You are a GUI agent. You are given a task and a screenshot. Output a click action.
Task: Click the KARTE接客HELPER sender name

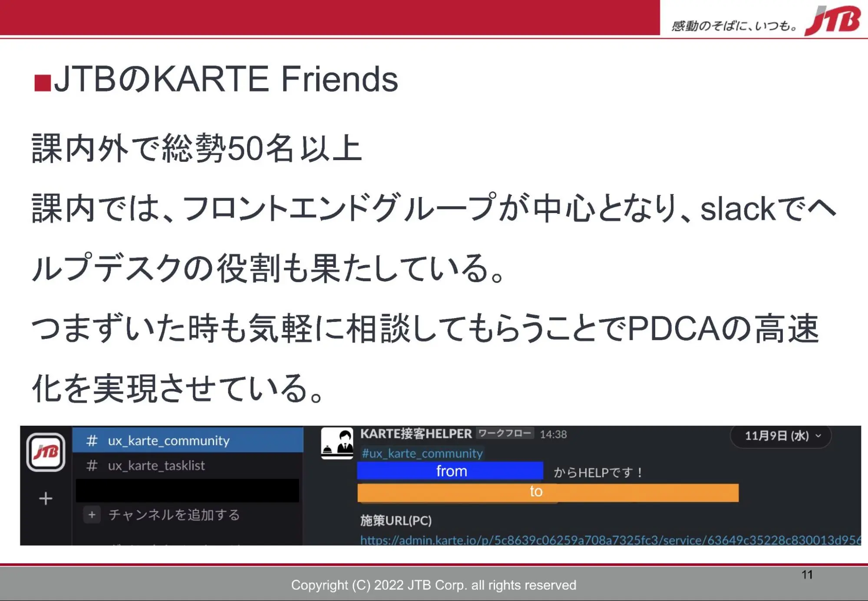pyautogui.click(x=416, y=434)
